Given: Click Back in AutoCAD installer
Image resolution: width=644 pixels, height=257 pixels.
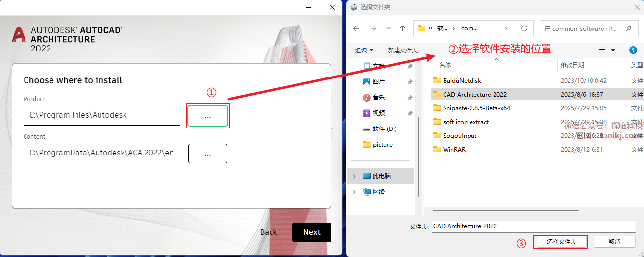Looking at the screenshot, I should tap(269, 232).
